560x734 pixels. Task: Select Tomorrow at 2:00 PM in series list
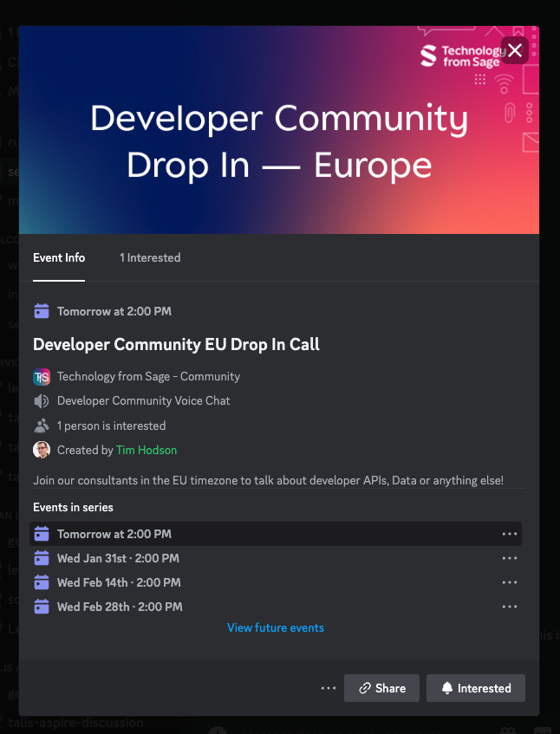point(276,534)
